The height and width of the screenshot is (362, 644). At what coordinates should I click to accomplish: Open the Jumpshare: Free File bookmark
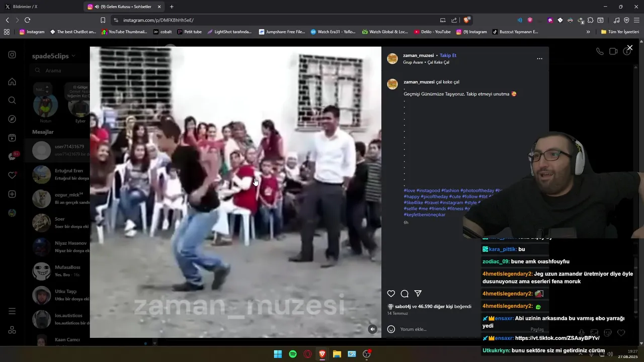[x=282, y=32]
